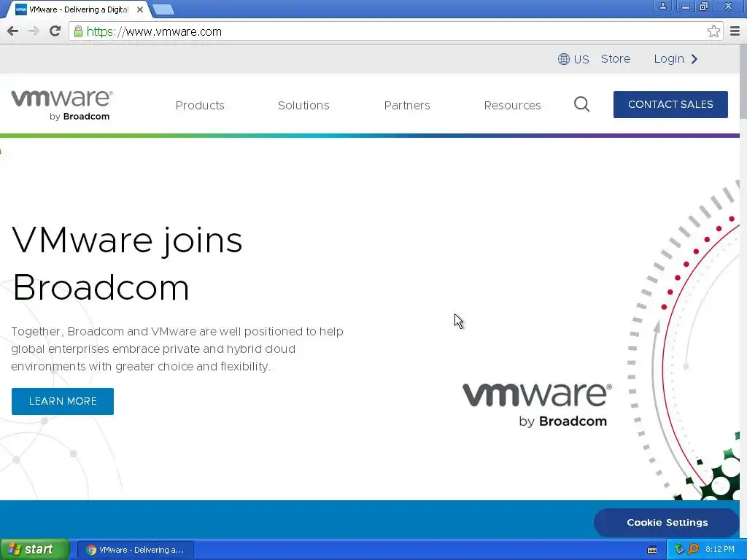The width and height of the screenshot is (747, 560).
Task: Click the browser forward arrow
Action: tap(34, 31)
